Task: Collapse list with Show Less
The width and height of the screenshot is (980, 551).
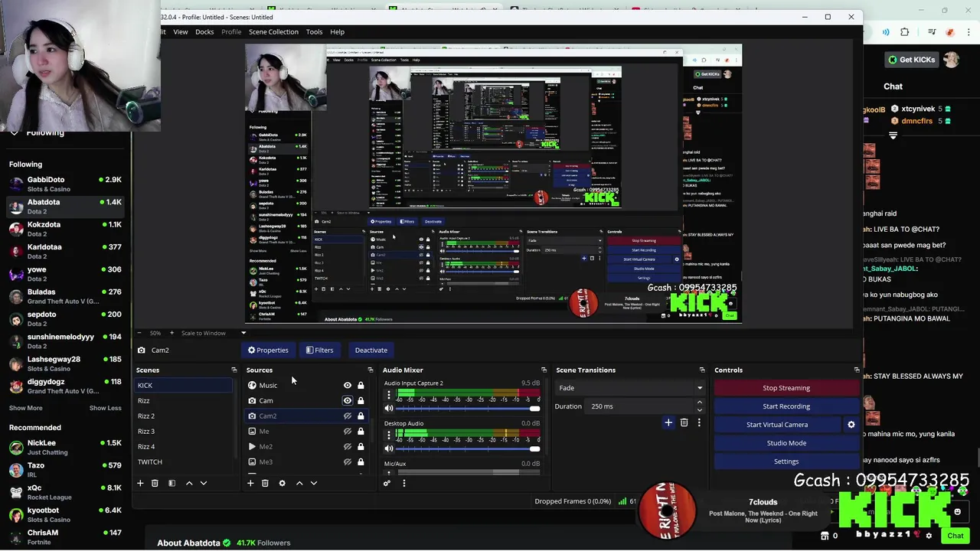Action: tap(105, 408)
